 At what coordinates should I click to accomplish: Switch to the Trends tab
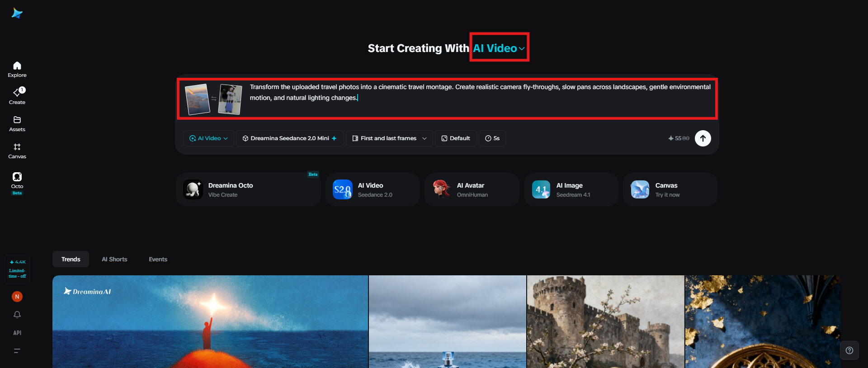[x=71, y=259]
